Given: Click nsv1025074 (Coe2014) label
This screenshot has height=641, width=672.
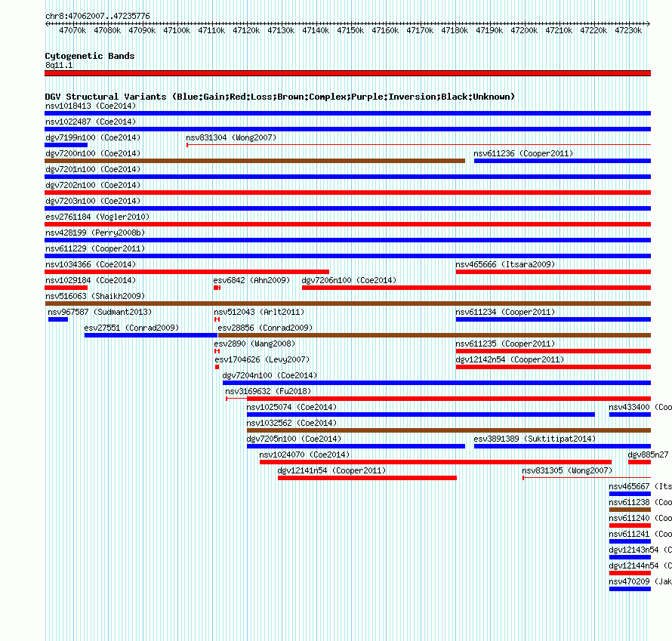Looking at the screenshot, I should click(292, 407).
